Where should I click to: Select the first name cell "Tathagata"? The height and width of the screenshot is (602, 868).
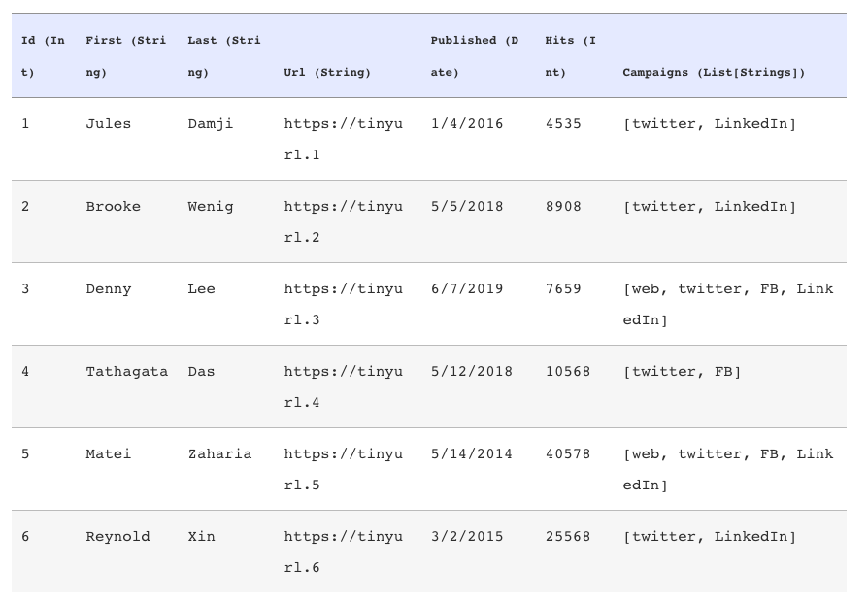(x=126, y=372)
